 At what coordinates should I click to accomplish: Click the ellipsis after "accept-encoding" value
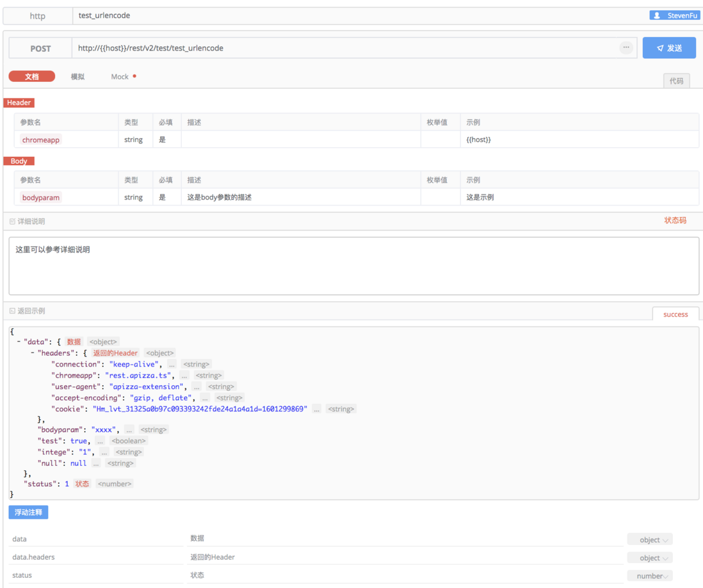point(205,397)
